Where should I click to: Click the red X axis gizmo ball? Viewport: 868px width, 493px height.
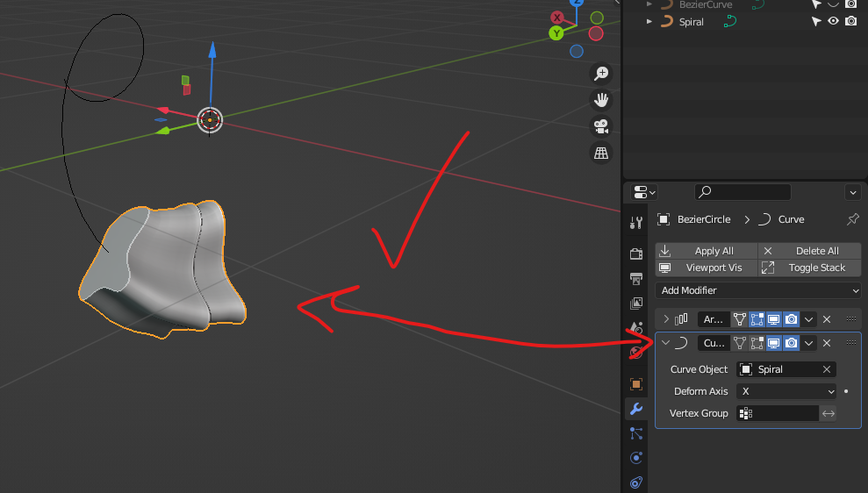(x=557, y=18)
